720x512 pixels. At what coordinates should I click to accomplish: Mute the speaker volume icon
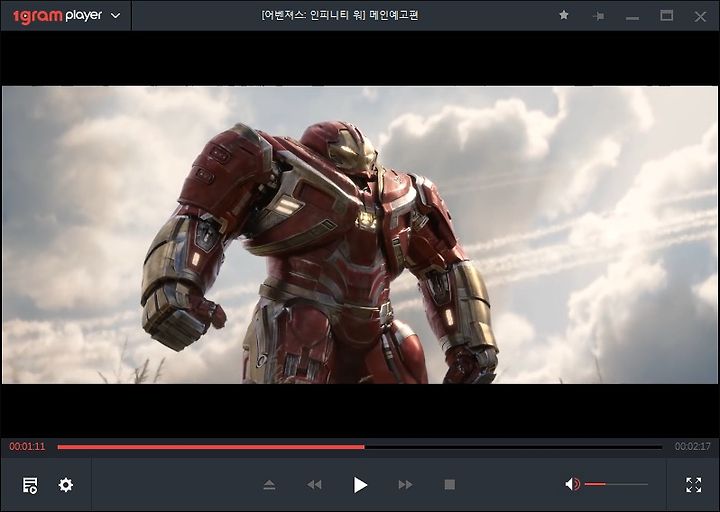tap(572, 484)
